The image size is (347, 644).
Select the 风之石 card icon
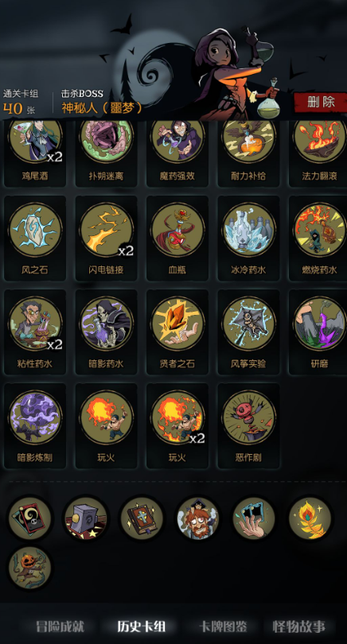pyautogui.click(x=35, y=239)
